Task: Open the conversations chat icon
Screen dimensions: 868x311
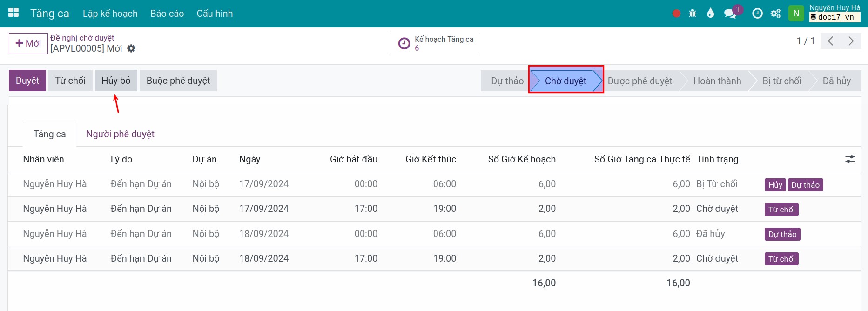Action: pos(730,14)
